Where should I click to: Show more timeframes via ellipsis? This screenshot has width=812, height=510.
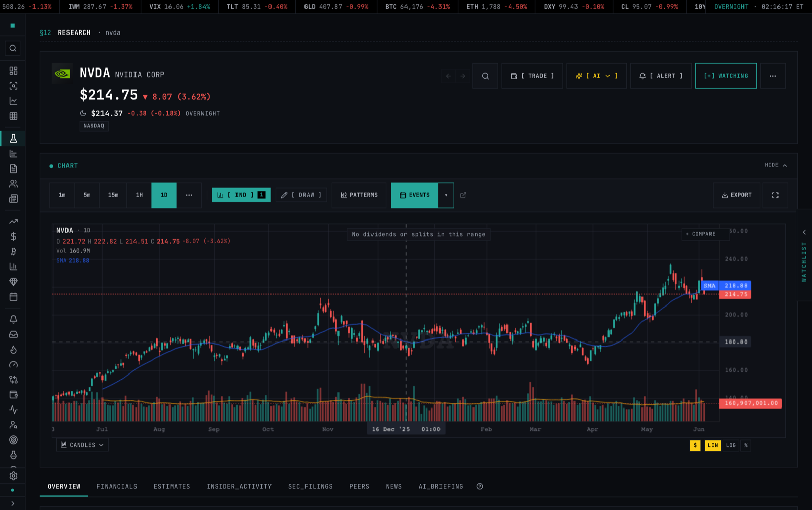[x=189, y=195]
